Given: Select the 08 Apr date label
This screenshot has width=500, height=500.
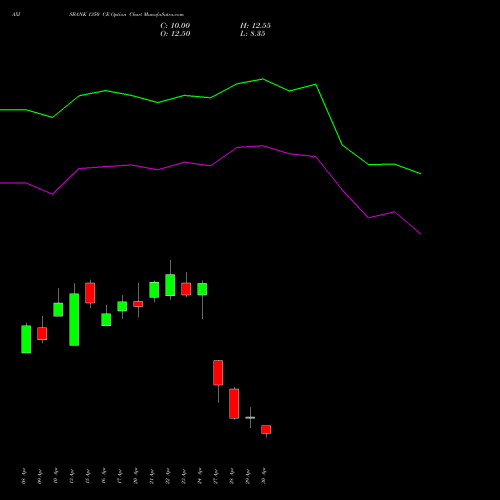Looking at the screenshot, I should tap(23, 476).
